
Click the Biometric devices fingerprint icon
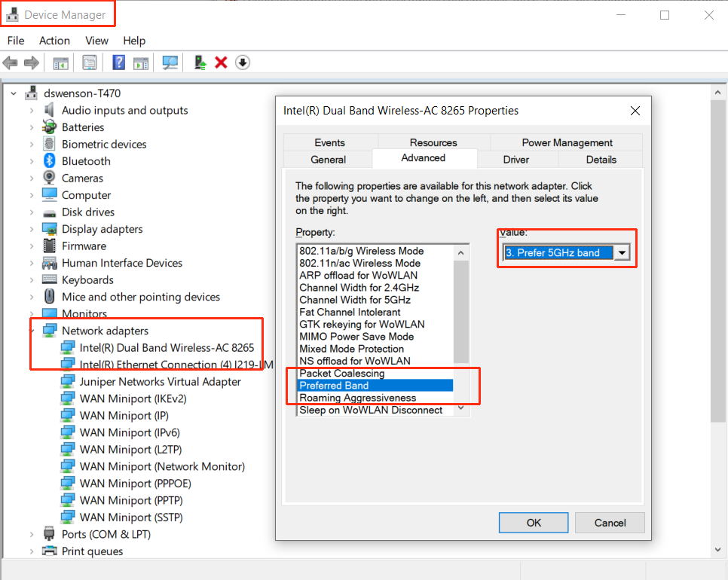coord(49,144)
